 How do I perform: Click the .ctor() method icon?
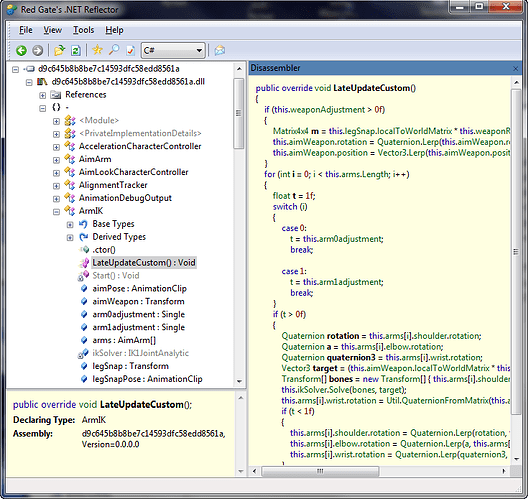click(84, 250)
